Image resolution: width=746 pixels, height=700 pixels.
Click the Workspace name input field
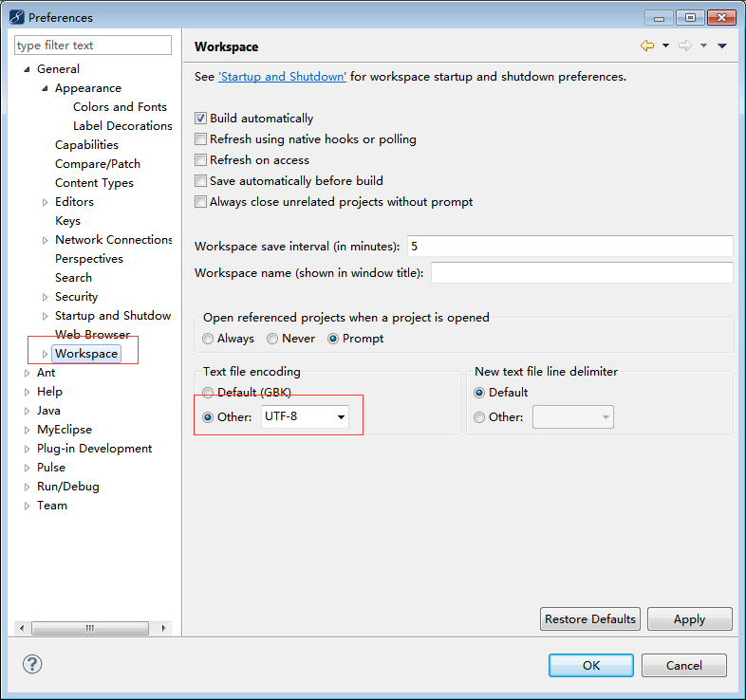coord(582,273)
